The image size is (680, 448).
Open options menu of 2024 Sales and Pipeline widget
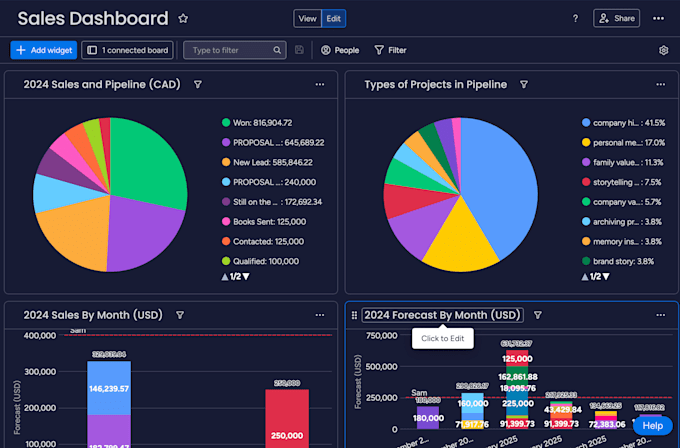[x=320, y=85]
